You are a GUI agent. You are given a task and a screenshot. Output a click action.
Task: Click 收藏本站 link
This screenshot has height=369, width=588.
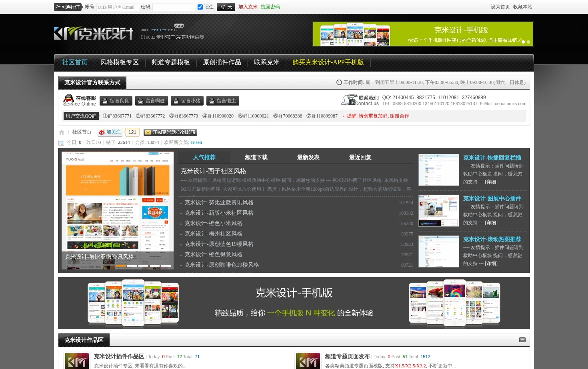[523, 7]
